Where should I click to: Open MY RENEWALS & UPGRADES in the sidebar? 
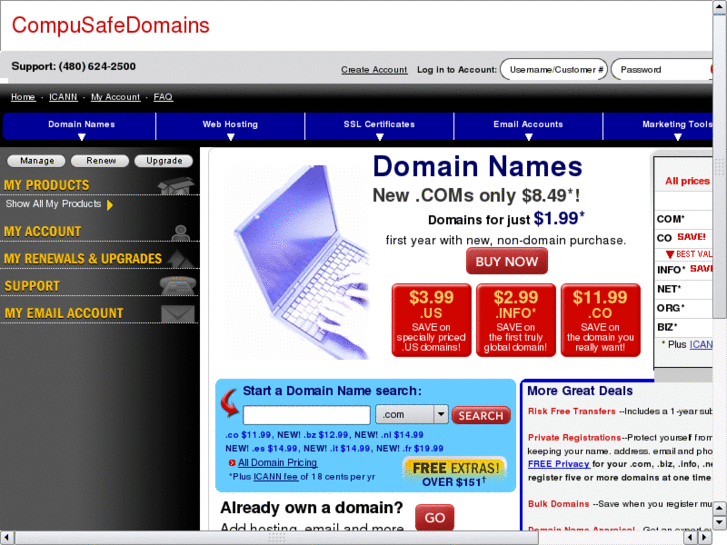[x=83, y=259]
